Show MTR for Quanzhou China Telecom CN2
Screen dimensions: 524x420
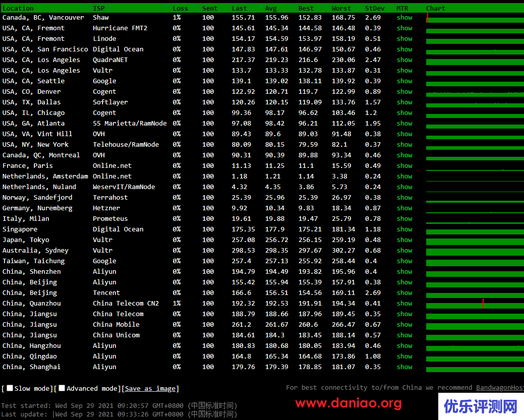tap(404, 304)
